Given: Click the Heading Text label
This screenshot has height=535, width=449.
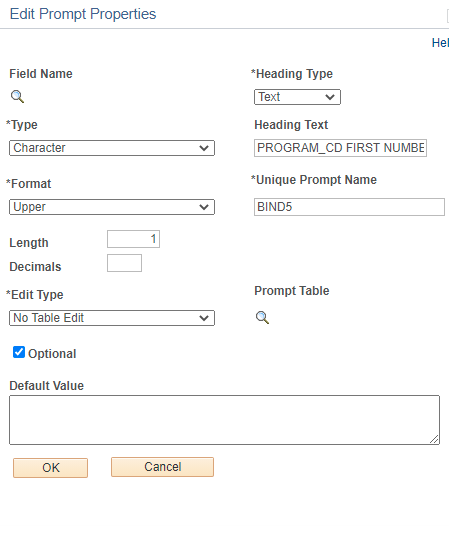Looking at the screenshot, I should click(x=291, y=125).
